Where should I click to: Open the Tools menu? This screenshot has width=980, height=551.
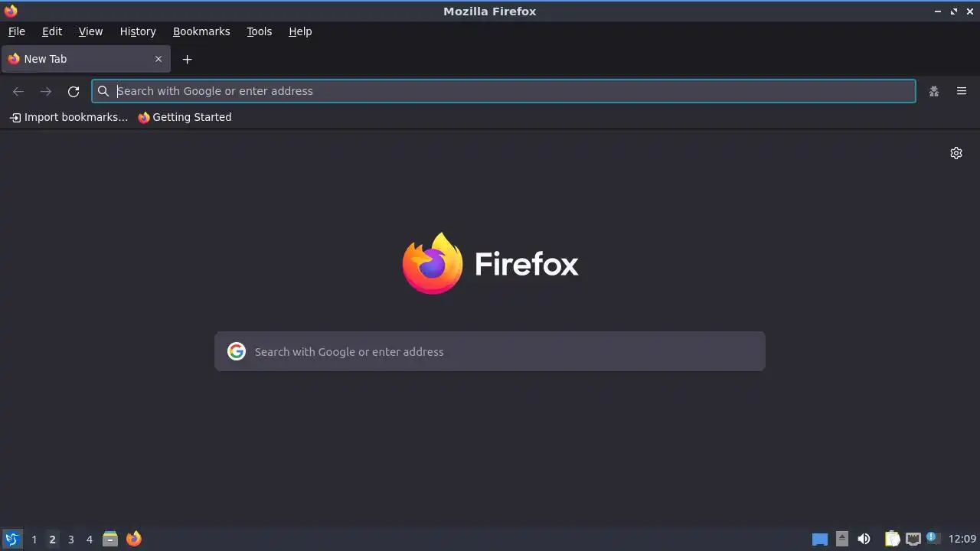pos(259,31)
